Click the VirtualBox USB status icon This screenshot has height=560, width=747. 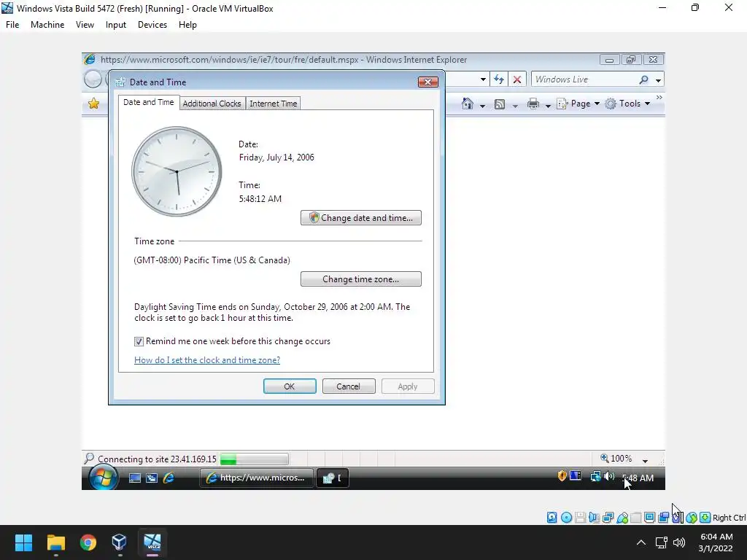coord(622,518)
